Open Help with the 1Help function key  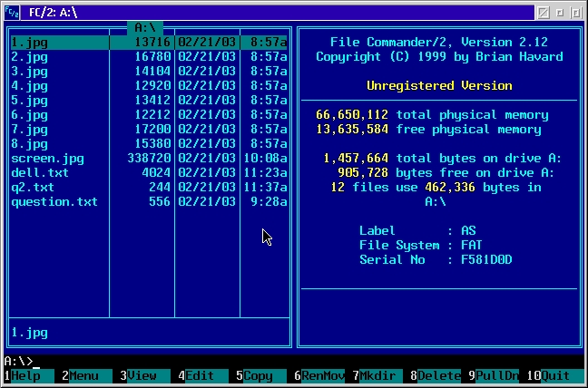point(29,375)
